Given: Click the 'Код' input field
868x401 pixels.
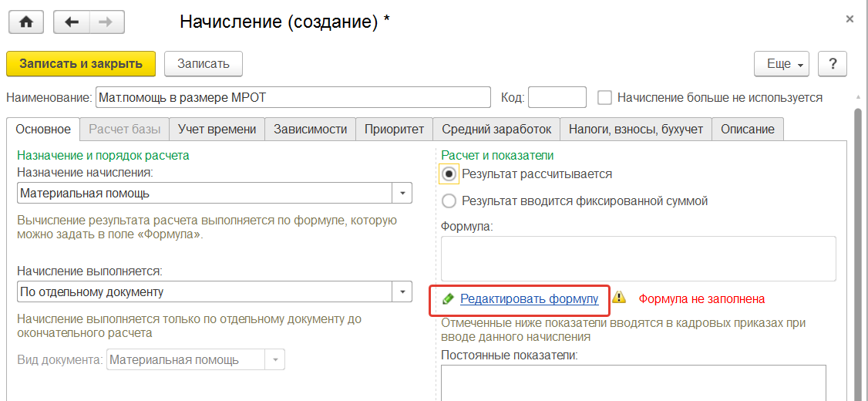Looking at the screenshot, I should click(x=557, y=98).
